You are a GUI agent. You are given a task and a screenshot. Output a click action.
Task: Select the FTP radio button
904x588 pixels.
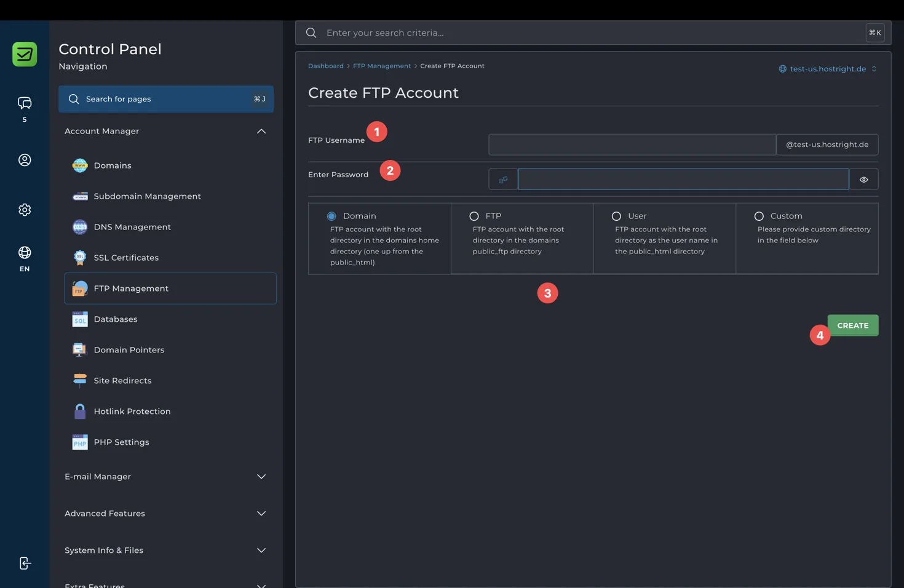[474, 216]
